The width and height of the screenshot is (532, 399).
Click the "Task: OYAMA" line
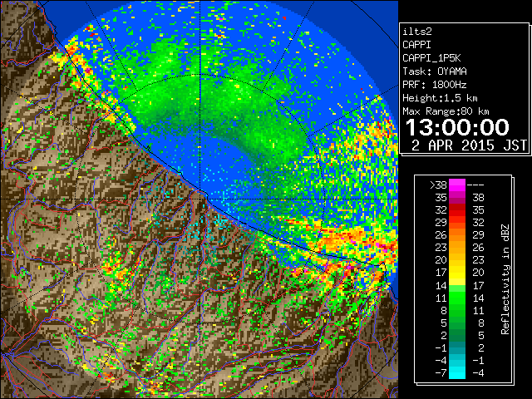coord(435,71)
